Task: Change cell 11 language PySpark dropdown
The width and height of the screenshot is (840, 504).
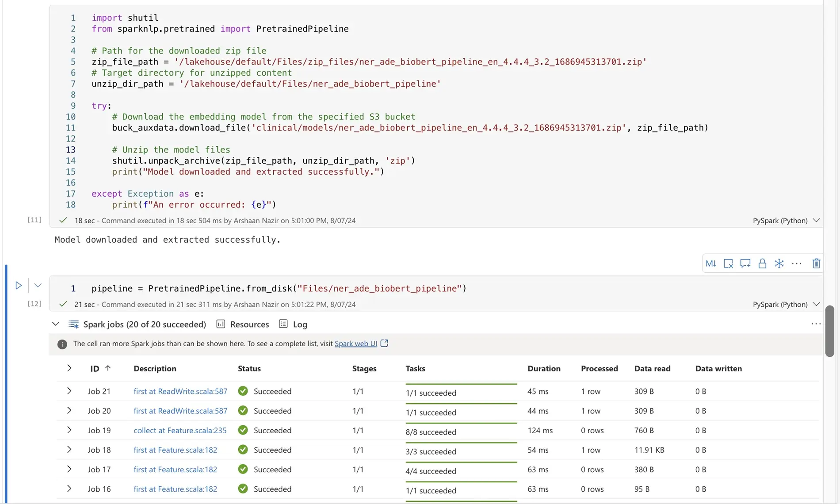Action: [x=786, y=220]
